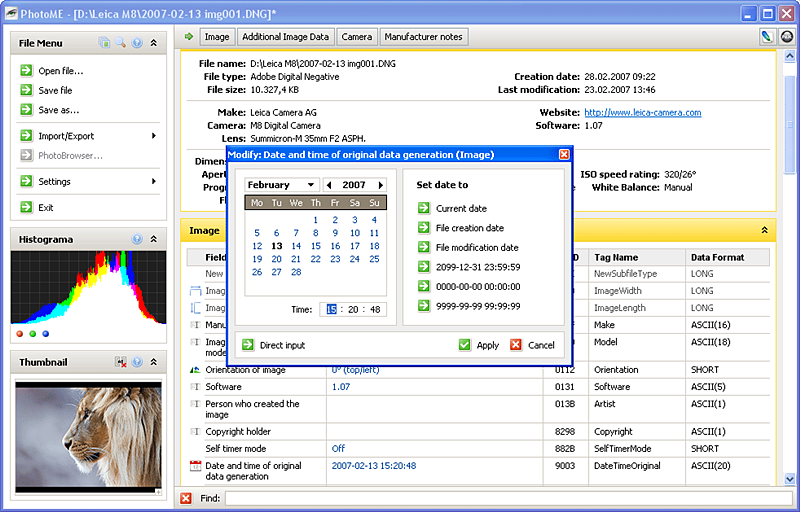This screenshot has width=800, height=512.
Task: Set date to File creation date
Action: pyautogui.click(x=461, y=227)
